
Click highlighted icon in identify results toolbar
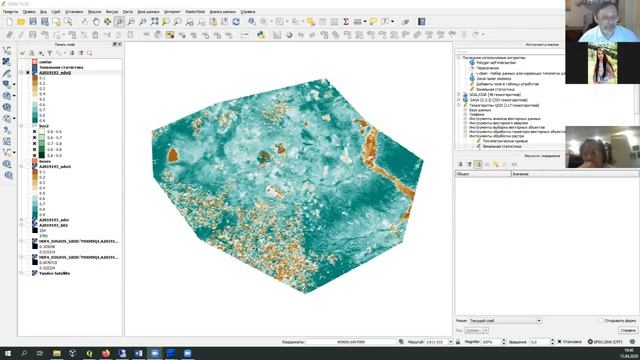[478, 164]
